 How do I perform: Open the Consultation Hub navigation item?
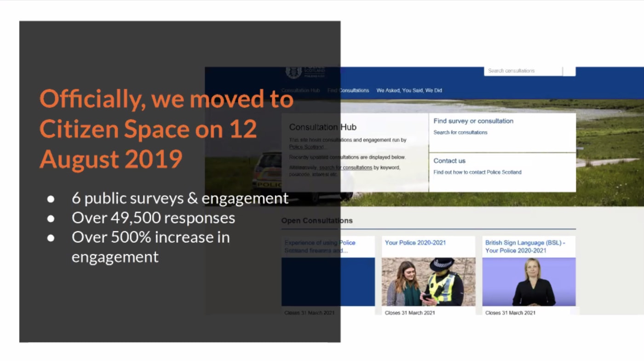(x=300, y=91)
